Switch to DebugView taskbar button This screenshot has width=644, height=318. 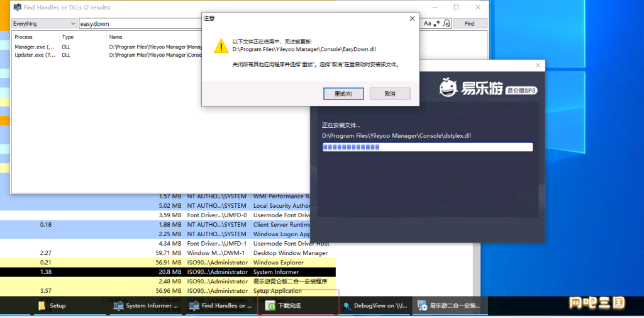point(375,305)
